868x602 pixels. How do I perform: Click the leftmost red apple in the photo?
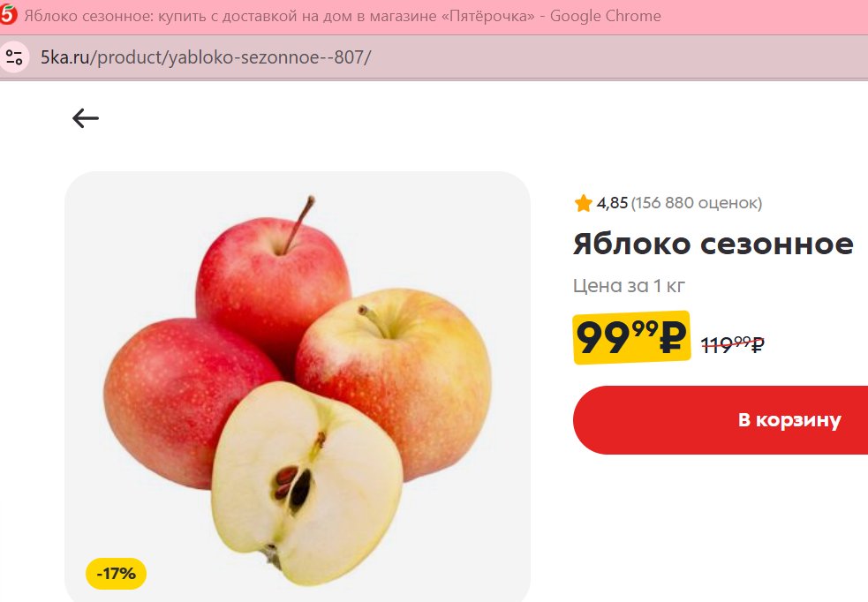(177, 398)
